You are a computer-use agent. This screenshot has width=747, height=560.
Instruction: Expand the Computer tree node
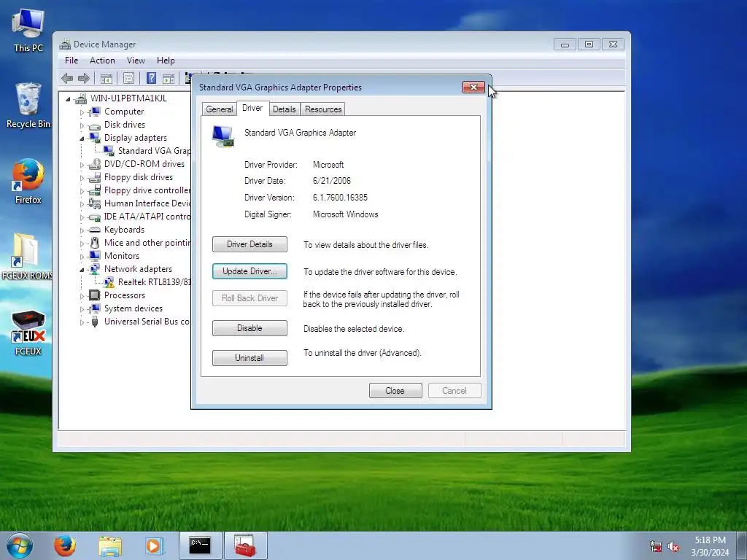82,112
